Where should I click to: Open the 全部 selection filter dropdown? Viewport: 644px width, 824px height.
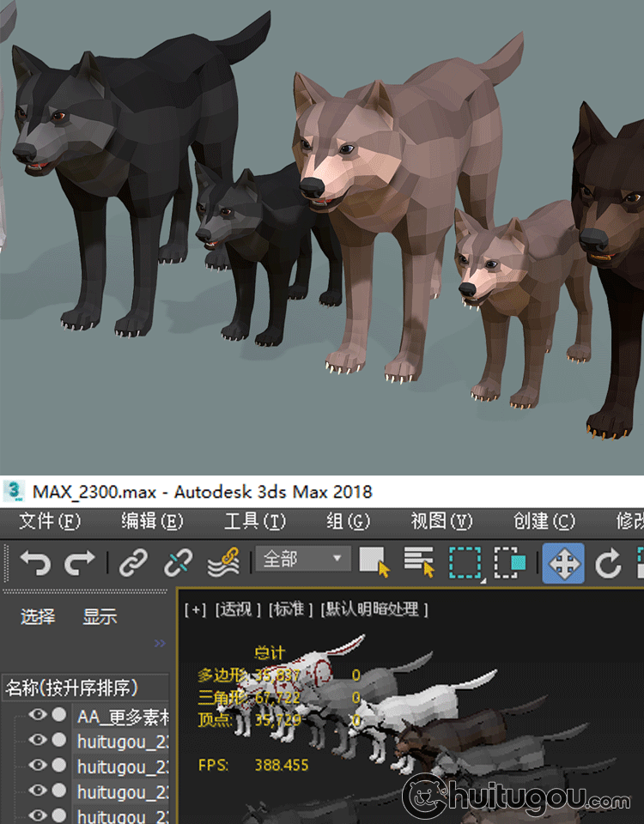point(302,560)
